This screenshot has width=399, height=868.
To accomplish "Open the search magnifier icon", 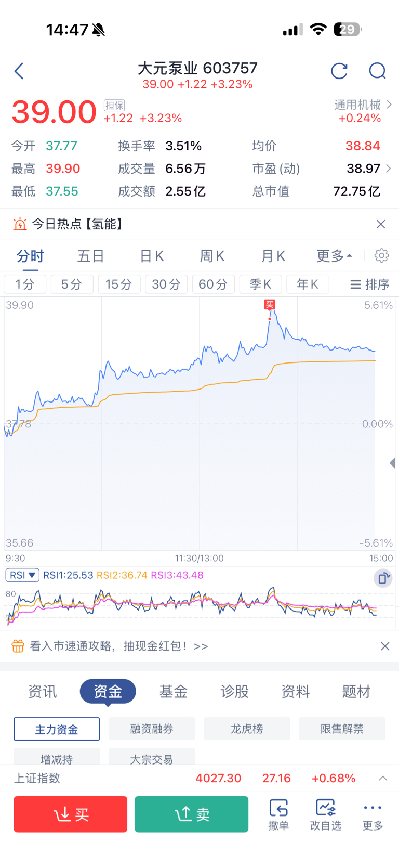I will pos(377,71).
